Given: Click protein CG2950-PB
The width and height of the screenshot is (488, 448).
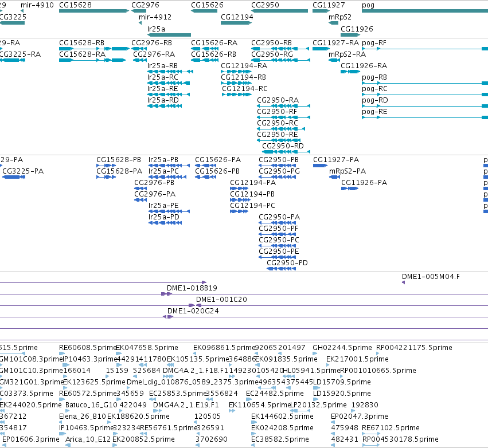Looking at the screenshot, I should [x=278, y=166].
